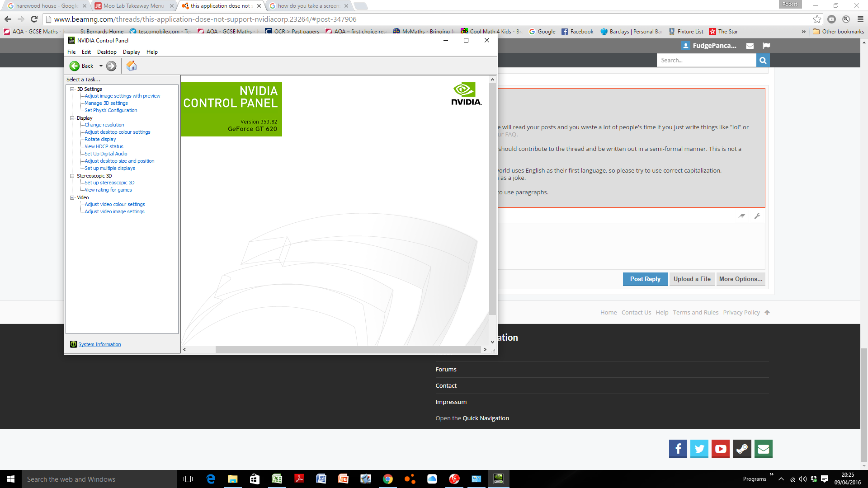Open the Twitter social icon in footer
Screen dimensions: 868x488
(699, 449)
